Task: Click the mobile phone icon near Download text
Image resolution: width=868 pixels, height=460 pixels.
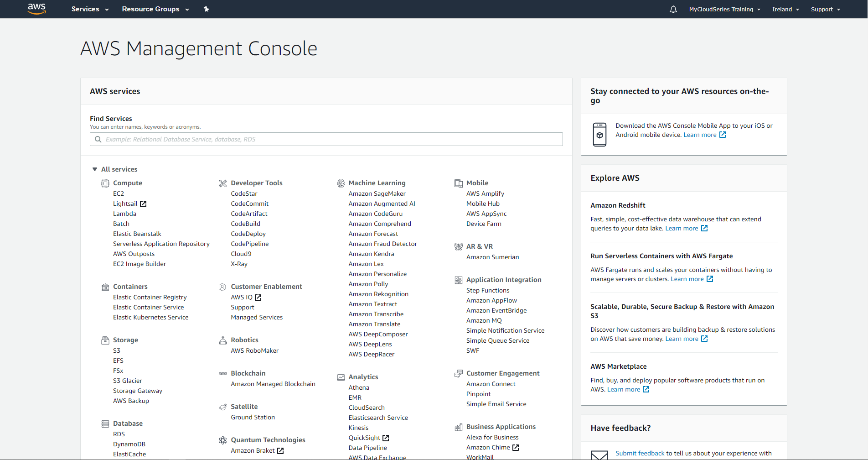Action: tap(599, 134)
